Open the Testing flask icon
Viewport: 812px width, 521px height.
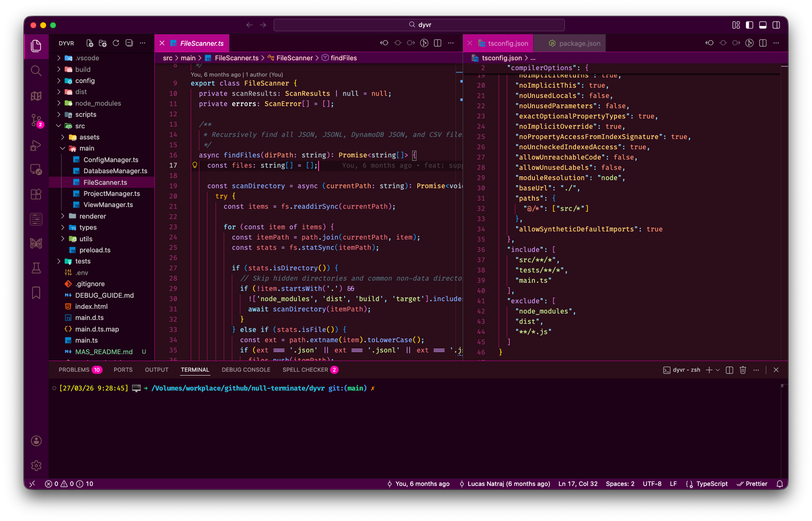36,268
